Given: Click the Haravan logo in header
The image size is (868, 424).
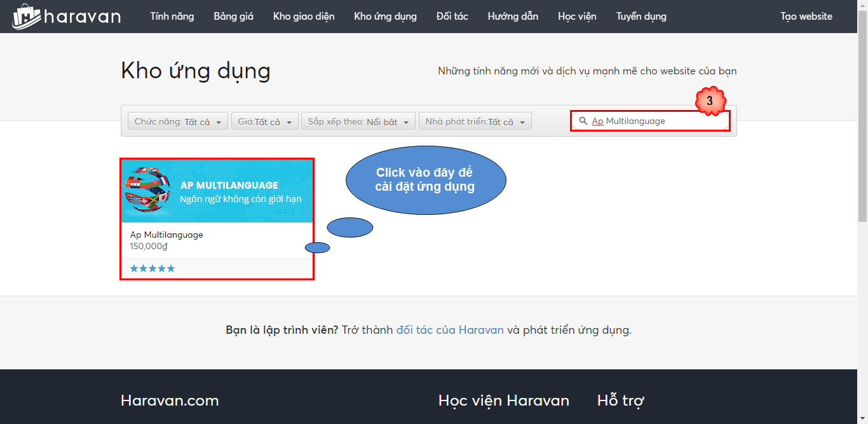Looking at the screenshot, I should [66, 17].
